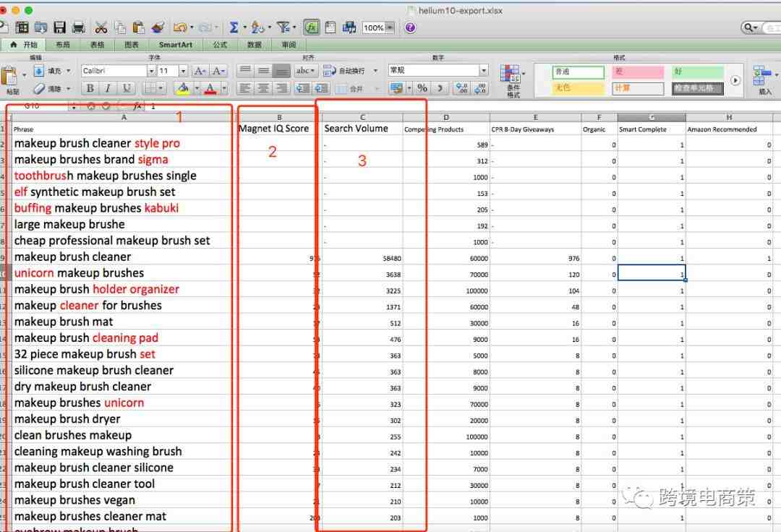
Task: Open the zoom 100% dropdown
Action: click(390, 28)
